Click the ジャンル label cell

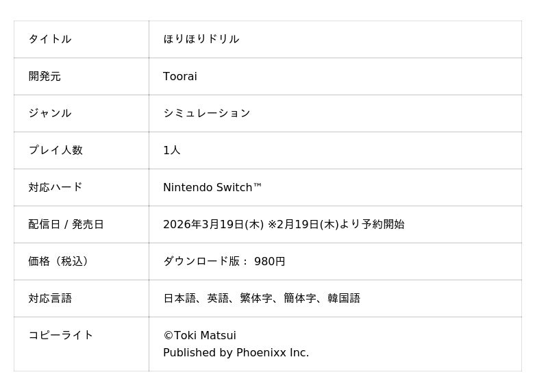point(50,113)
